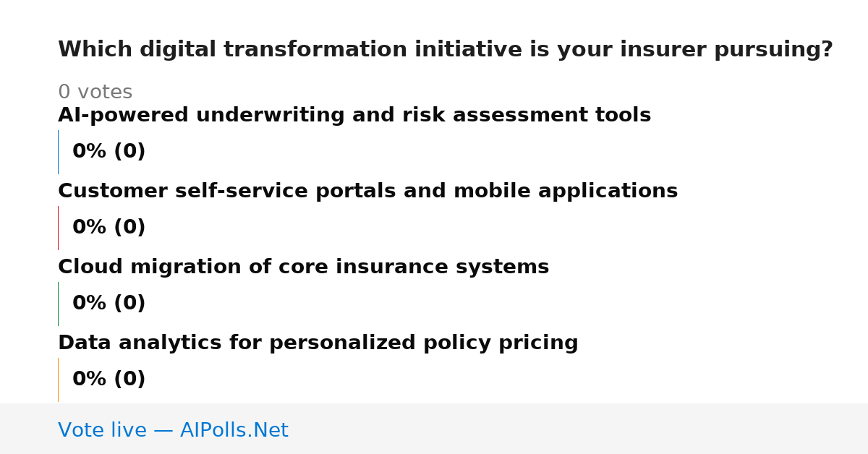This screenshot has width=868, height=454.
Task: Select AI-powered underwriting and risk assessment option
Action: point(354,116)
